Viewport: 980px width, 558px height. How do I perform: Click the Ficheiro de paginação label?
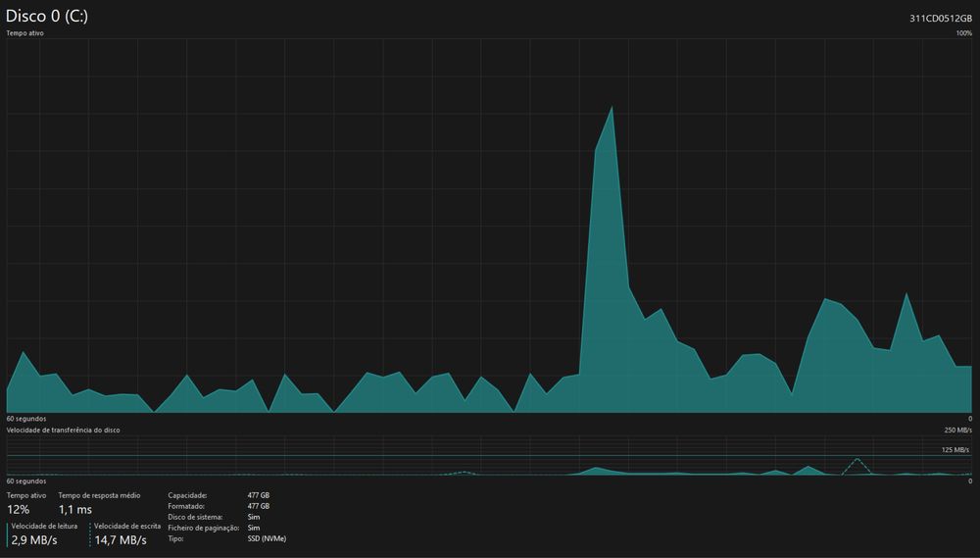point(204,528)
